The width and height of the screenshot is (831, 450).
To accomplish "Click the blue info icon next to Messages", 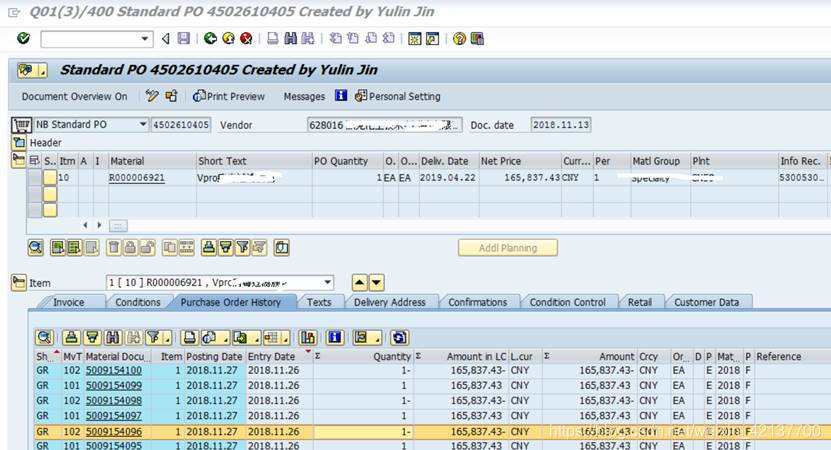I will [341, 95].
